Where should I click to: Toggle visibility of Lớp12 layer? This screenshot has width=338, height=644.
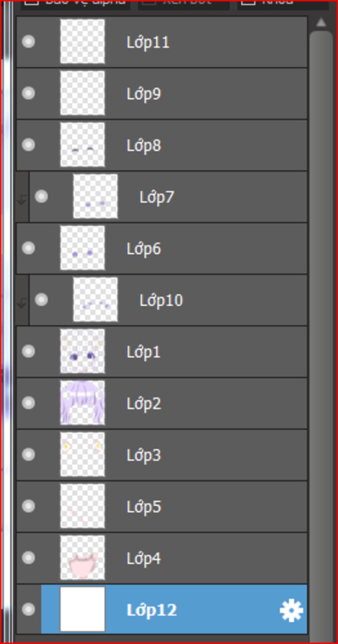(x=28, y=609)
